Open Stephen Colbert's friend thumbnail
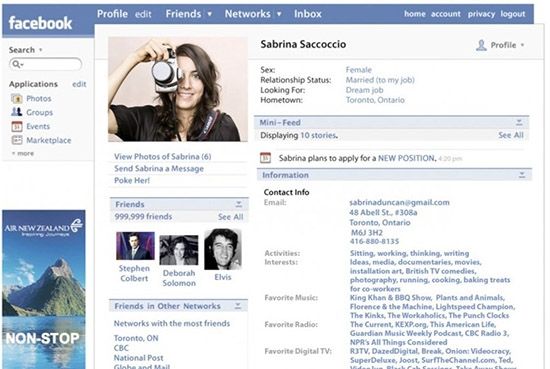Screen dimensions: 550x369 point(135,246)
